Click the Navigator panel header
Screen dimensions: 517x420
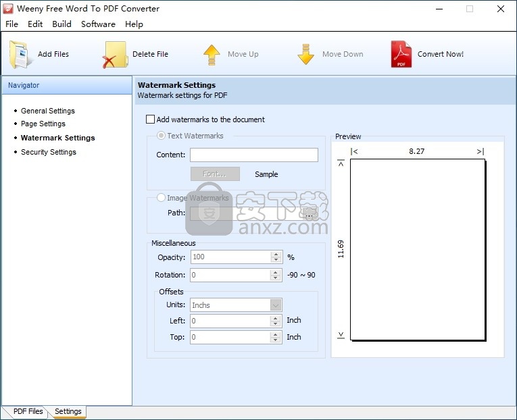pos(67,85)
